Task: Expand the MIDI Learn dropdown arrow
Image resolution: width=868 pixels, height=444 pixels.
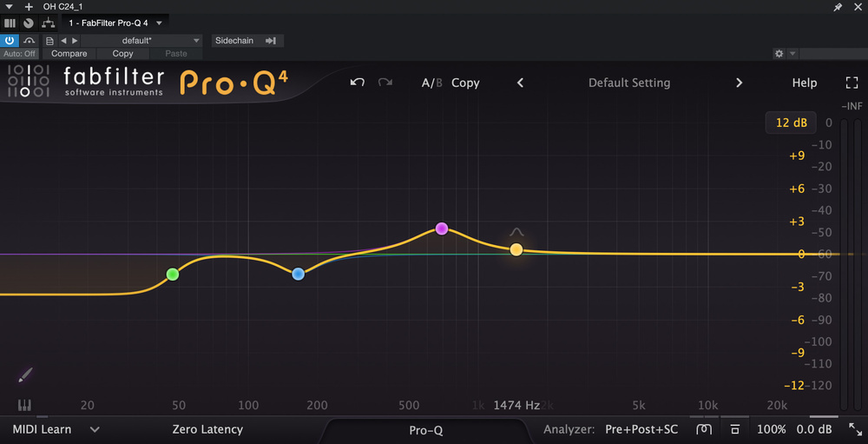Action: pos(95,429)
